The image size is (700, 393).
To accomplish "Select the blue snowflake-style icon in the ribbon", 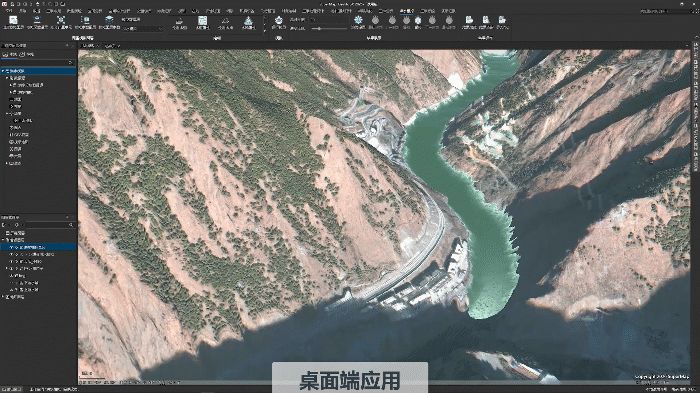I will click(358, 20).
